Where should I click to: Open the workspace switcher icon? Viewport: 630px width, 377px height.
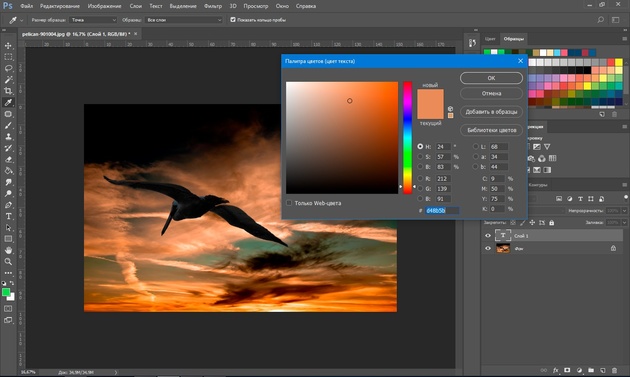coord(616,20)
